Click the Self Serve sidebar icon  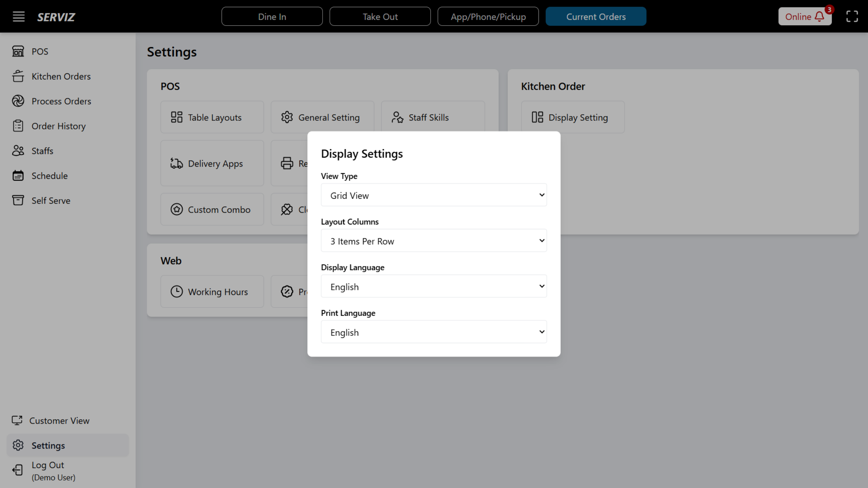[x=18, y=200]
